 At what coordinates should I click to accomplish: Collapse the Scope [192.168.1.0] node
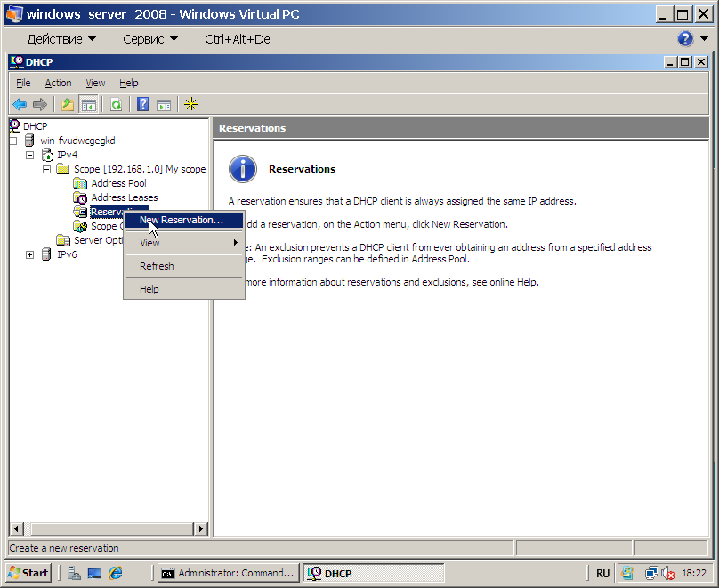[47, 169]
